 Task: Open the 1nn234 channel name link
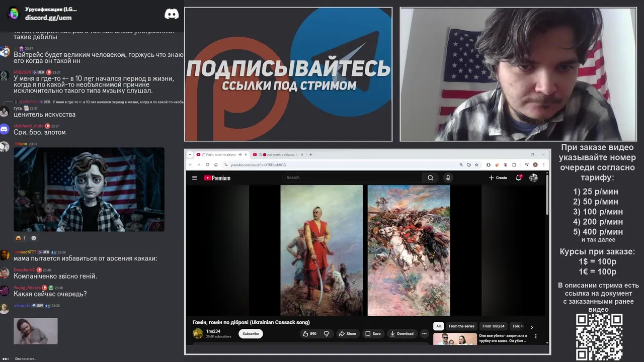[213, 331]
